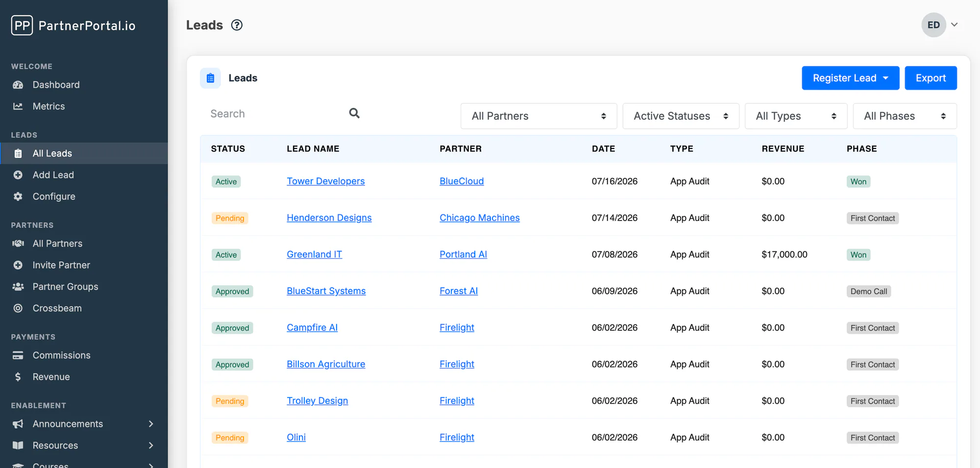Click the Leads panel clipboard icon

(x=211, y=78)
